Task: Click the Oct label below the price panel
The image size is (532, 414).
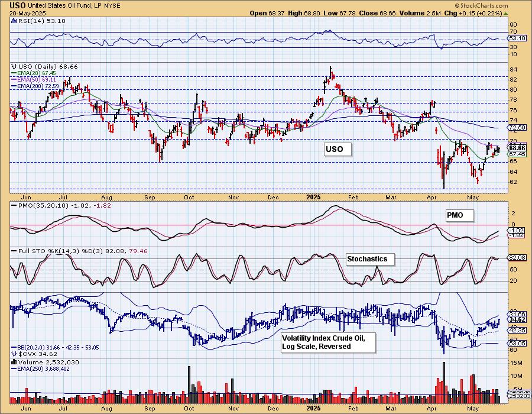Action: tap(189, 198)
